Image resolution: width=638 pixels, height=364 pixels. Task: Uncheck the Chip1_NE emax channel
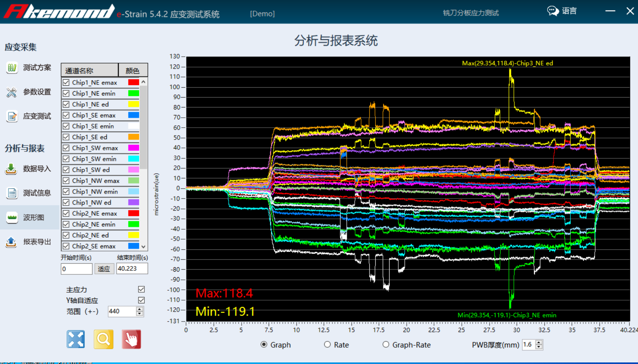pyautogui.click(x=66, y=82)
